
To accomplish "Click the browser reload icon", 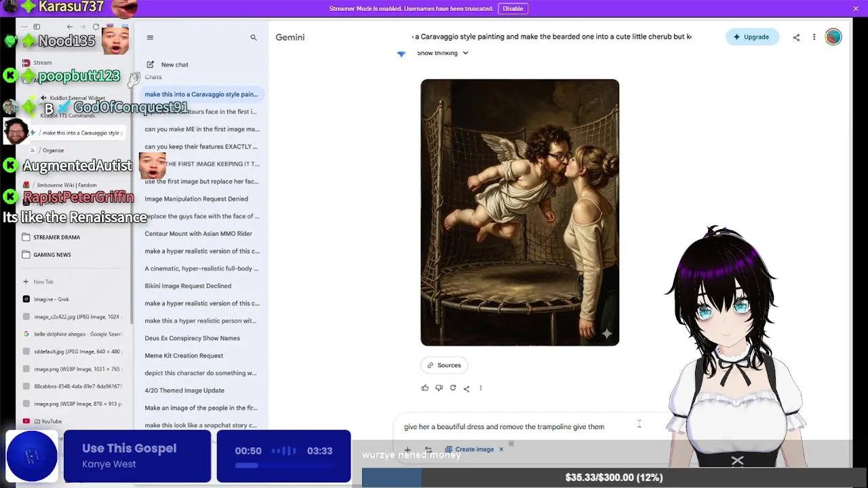I will coord(96,27).
